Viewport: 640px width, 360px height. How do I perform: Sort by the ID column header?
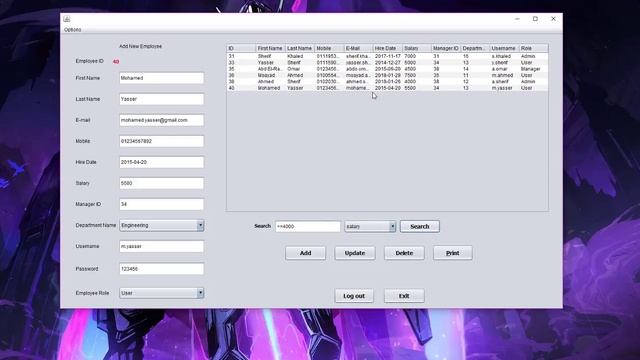241,48
